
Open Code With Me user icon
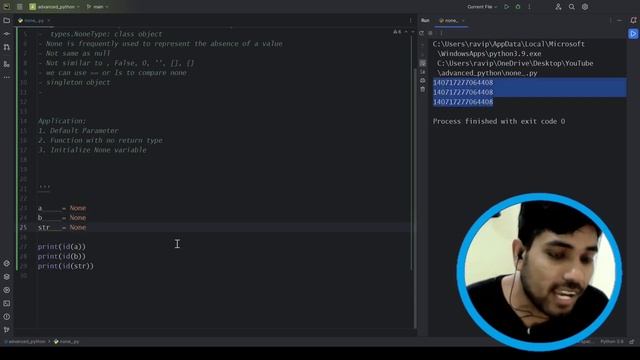(x=558, y=7)
